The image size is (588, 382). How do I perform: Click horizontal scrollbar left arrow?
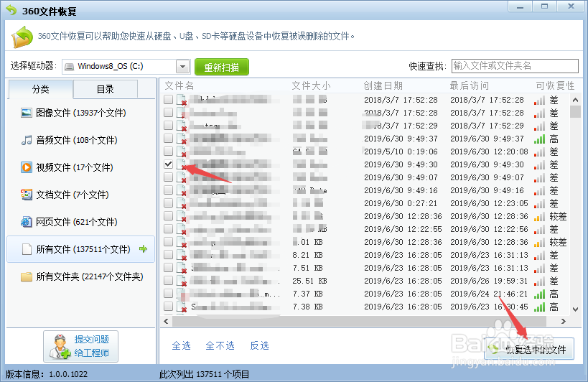click(166, 321)
